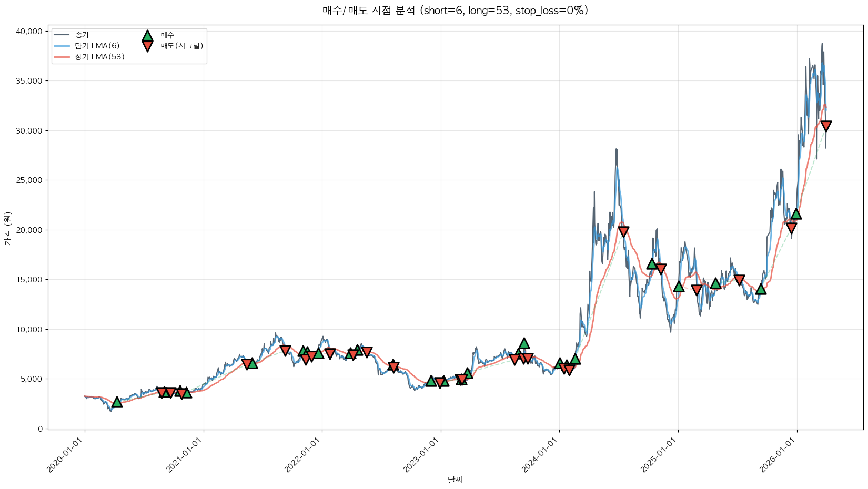
Task: Click the highest buy marker in late 2023
Action: (x=524, y=343)
